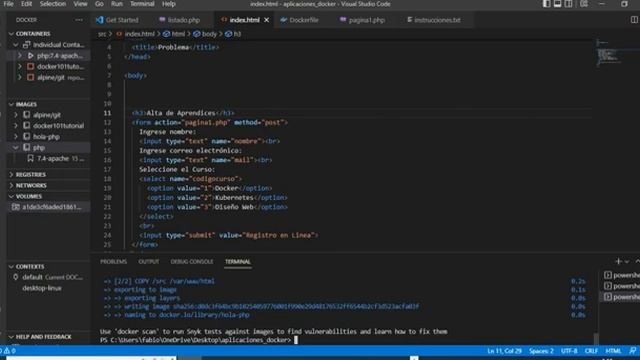Close the index.html tab

pyautogui.click(x=267, y=20)
